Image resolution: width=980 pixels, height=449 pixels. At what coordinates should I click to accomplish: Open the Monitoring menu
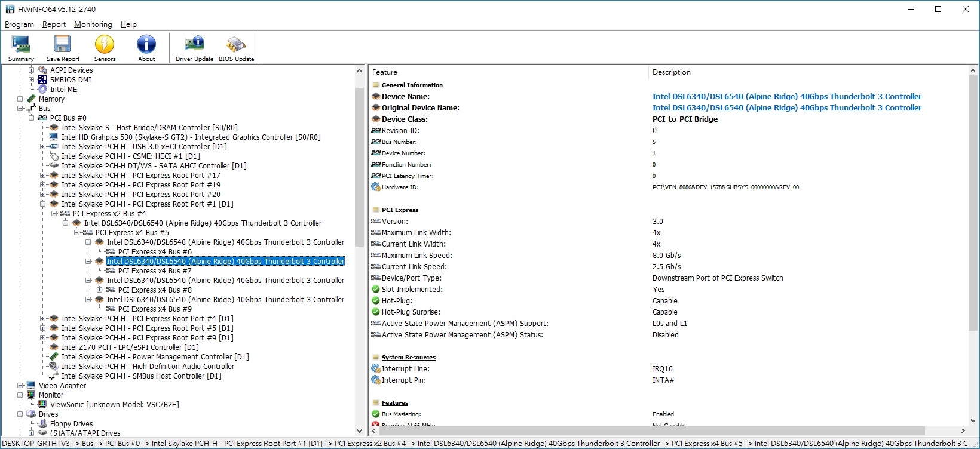(93, 24)
